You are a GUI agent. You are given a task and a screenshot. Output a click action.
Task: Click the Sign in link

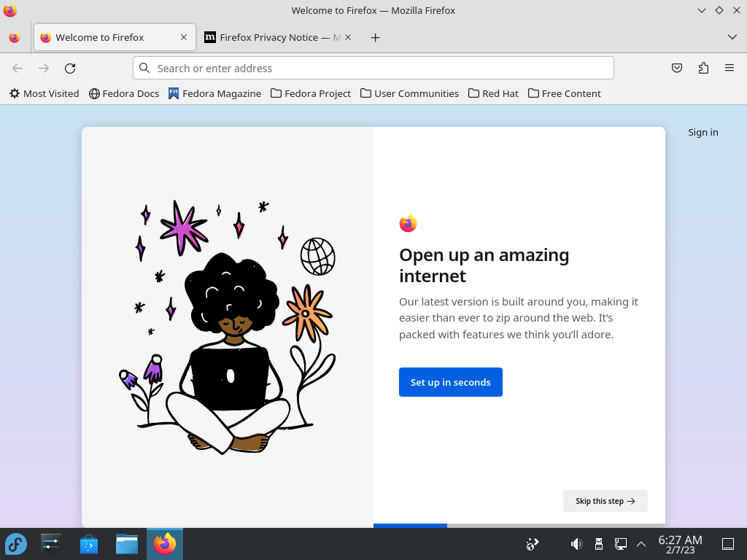click(703, 133)
